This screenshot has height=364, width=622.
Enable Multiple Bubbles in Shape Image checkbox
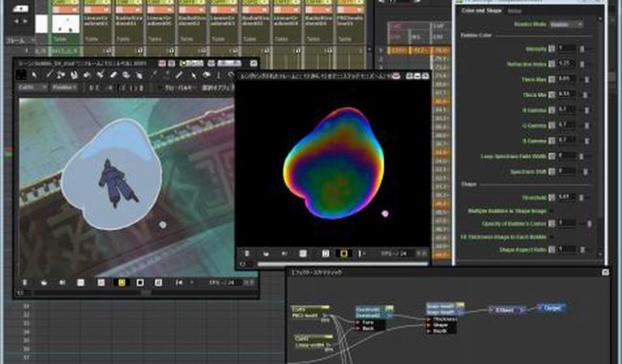(552, 211)
